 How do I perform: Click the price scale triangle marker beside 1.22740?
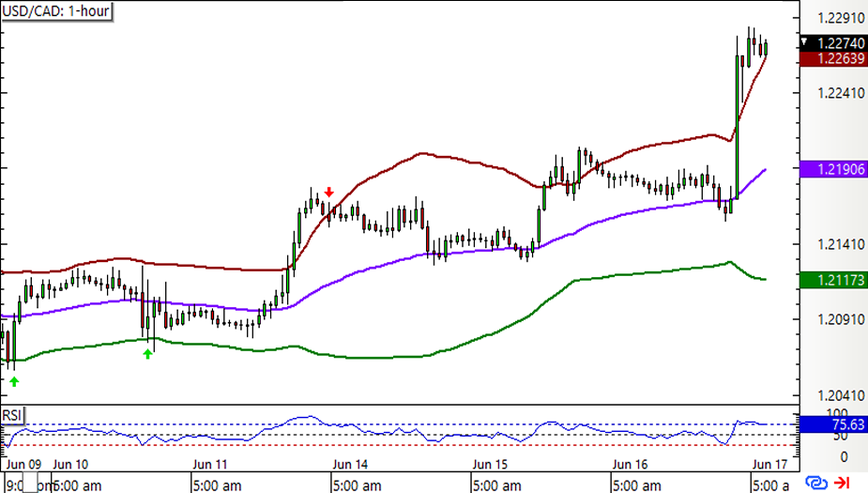tap(804, 42)
